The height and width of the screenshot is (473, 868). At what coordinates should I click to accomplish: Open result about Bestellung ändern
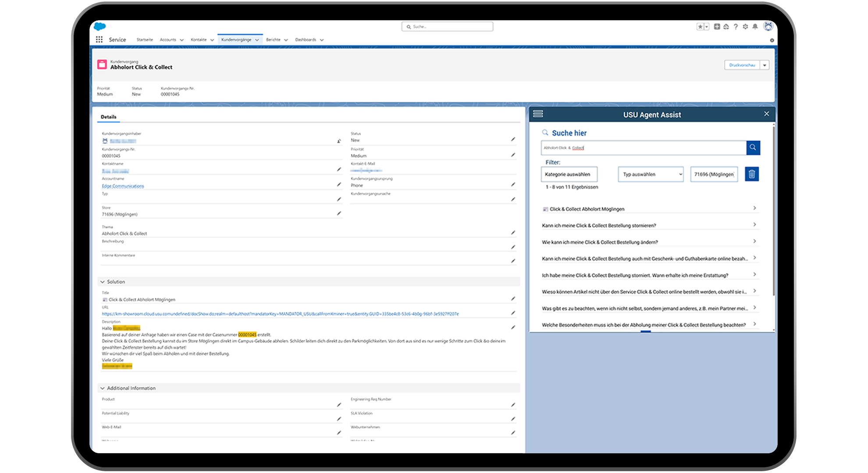click(x=650, y=242)
